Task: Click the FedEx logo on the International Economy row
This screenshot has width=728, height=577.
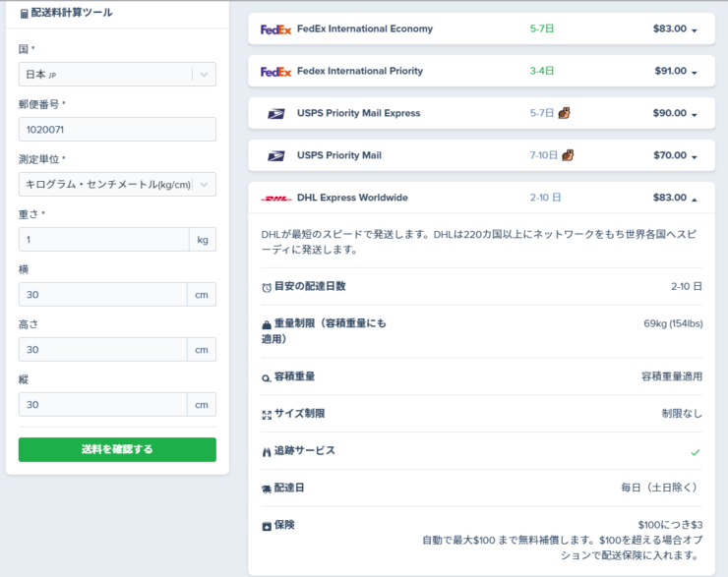Action: [275, 29]
